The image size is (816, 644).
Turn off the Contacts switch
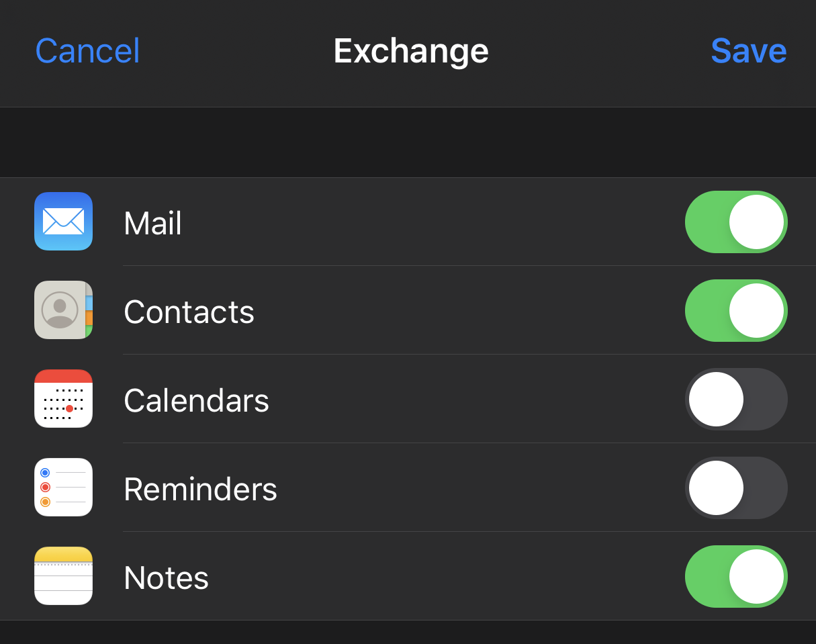click(736, 310)
